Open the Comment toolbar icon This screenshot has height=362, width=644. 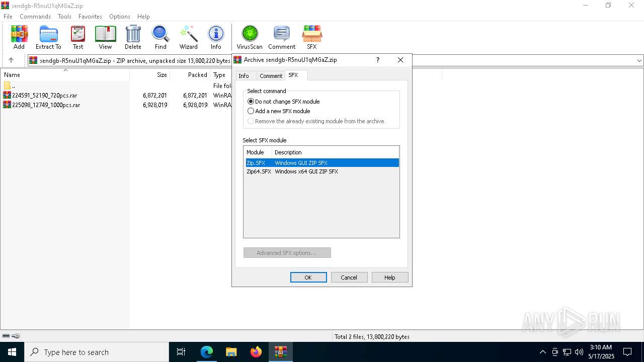click(x=282, y=38)
